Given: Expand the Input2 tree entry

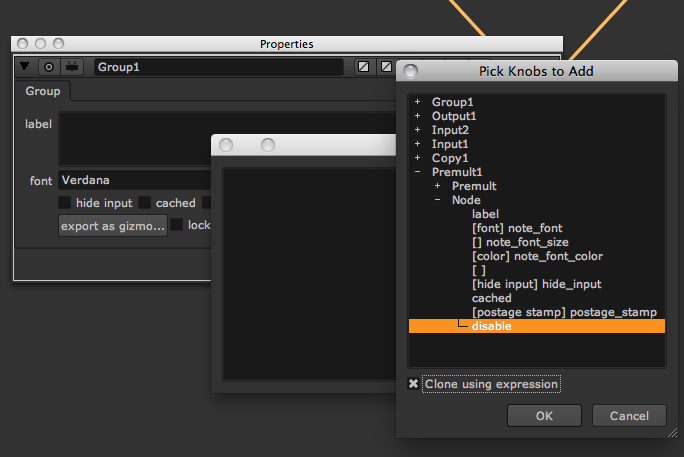Looking at the screenshot, I should 417,130.
